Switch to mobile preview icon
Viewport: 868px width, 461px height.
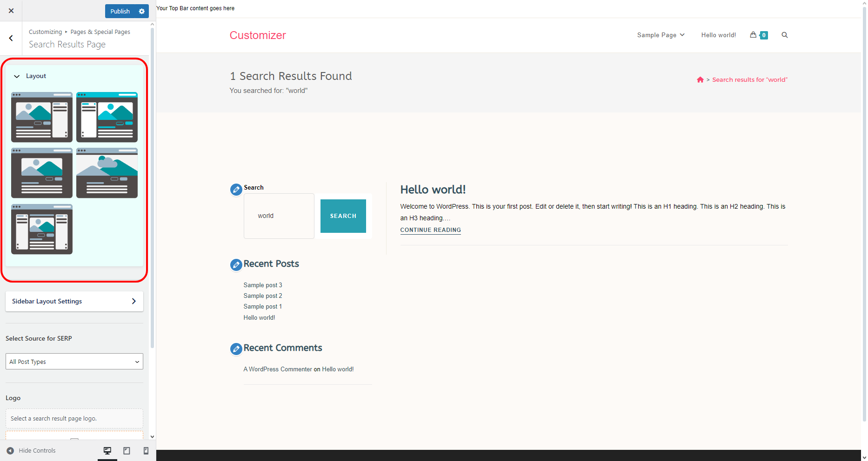(146, 450)
